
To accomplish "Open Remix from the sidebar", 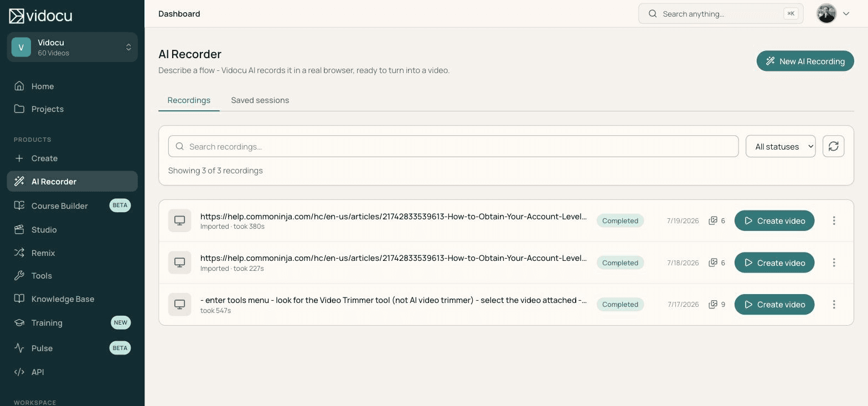I will [72, 253].
